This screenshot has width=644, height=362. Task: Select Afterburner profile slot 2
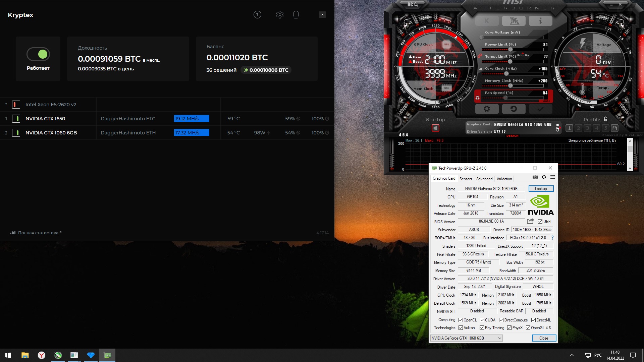pyautogui.click(x=578, y=128)
